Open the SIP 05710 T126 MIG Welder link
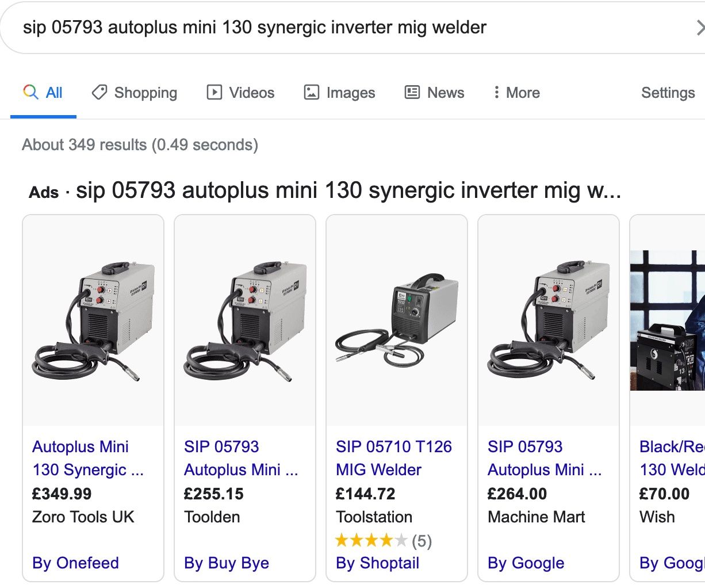The width and height of the screenshot is (705, 588). tap(393, 458)
